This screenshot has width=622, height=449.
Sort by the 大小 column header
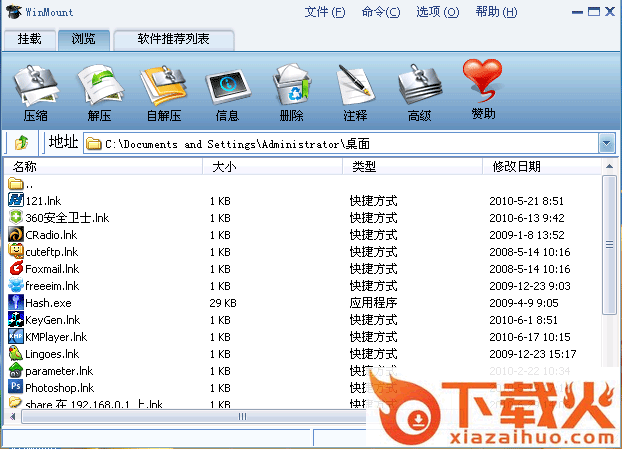click(273, 167)
